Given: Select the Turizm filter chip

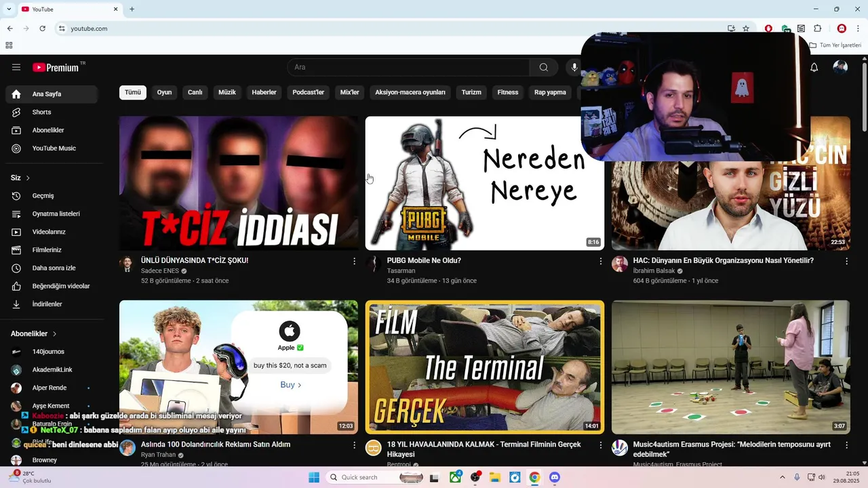Looking at the screenshot, I should point(471,92).
